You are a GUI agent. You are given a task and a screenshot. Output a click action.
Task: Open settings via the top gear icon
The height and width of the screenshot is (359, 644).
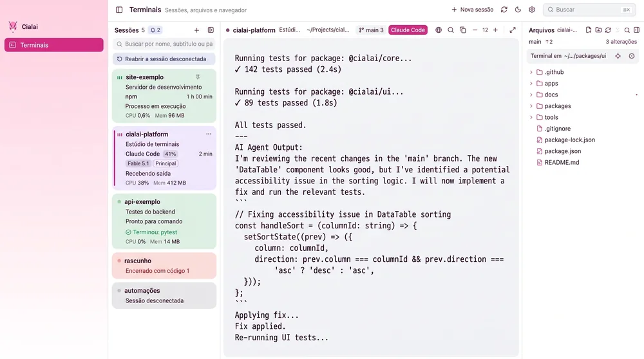[x=532, y=10]
